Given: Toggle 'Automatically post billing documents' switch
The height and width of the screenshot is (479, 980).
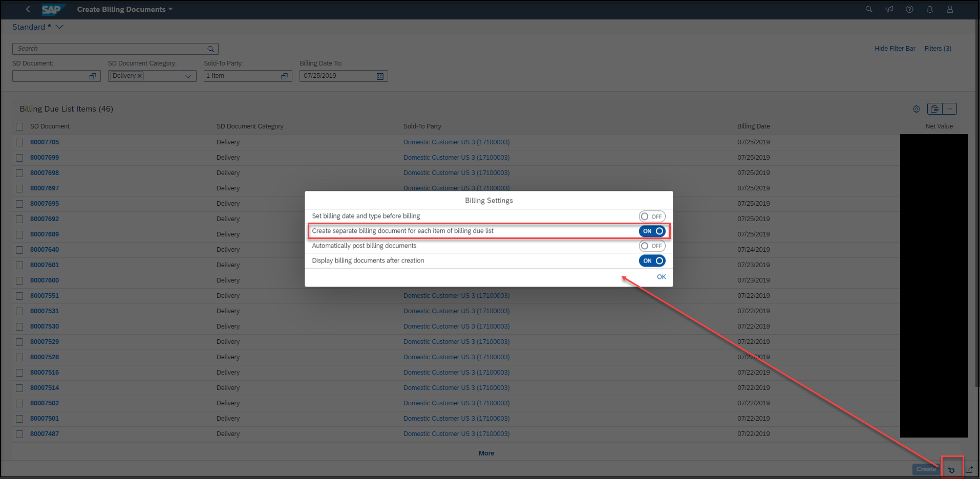Looking at the screenshot, I should click(652, 246).
